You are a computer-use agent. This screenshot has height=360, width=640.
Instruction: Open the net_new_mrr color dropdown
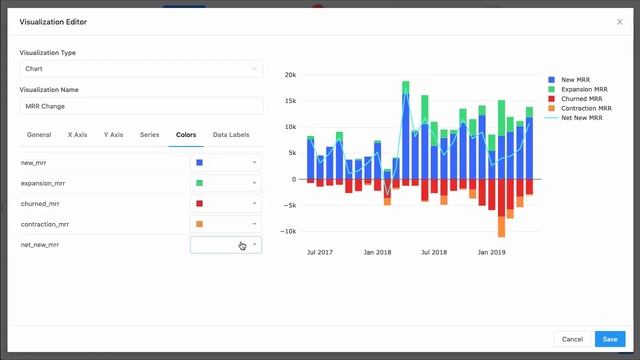coord(226,244)
